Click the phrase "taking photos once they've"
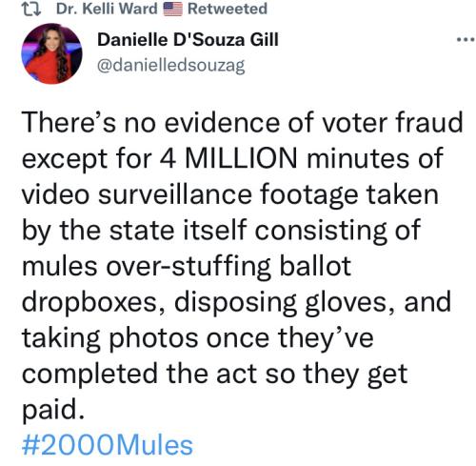Viewport: 476px width, 466px height. (x=197, y=338)
